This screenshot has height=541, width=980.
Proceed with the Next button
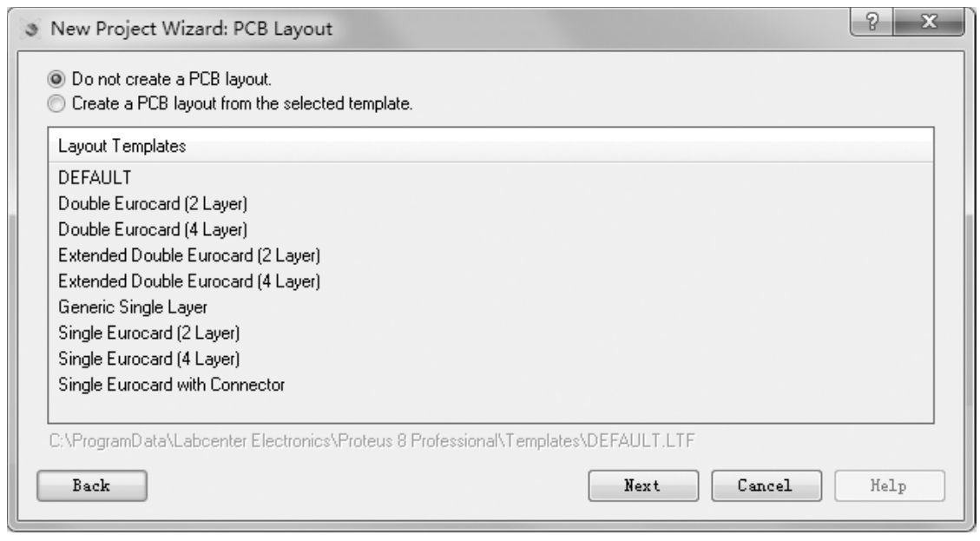643,485
